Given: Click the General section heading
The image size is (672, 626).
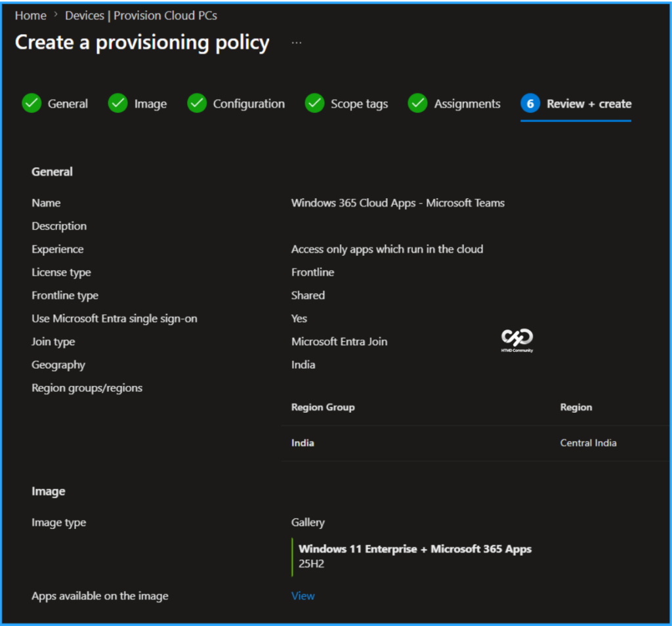Looking at the screenshot, I should pyautogui.click(x=52, y=171).
